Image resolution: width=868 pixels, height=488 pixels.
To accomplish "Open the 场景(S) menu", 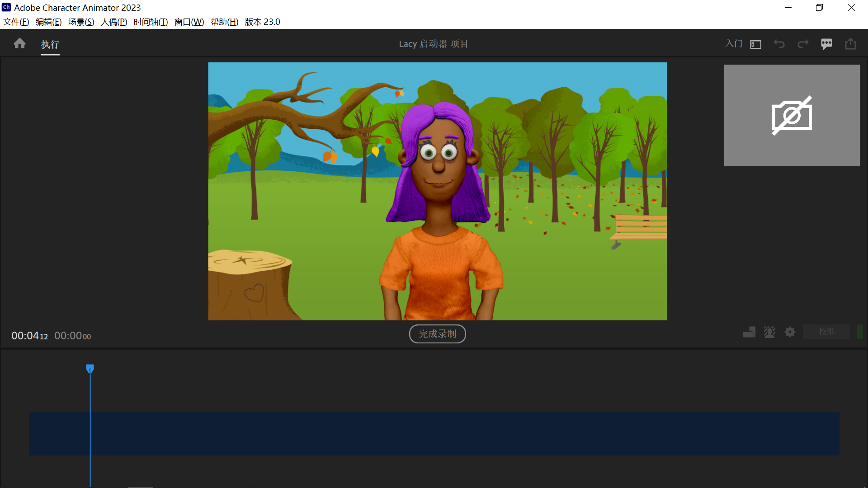I will (x=81, y=22).
